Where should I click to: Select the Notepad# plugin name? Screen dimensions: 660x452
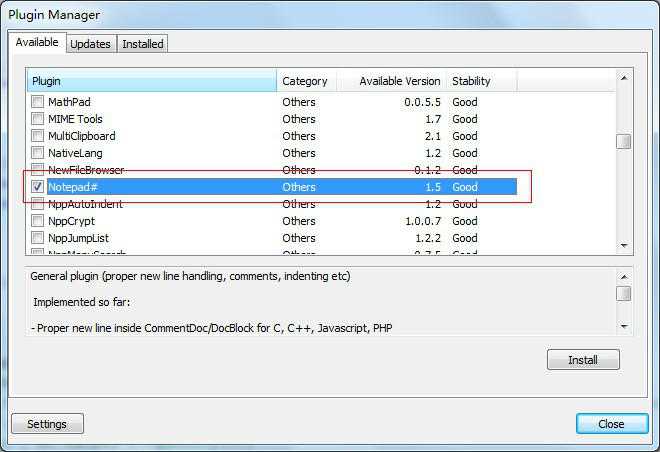tap(73, 187)
